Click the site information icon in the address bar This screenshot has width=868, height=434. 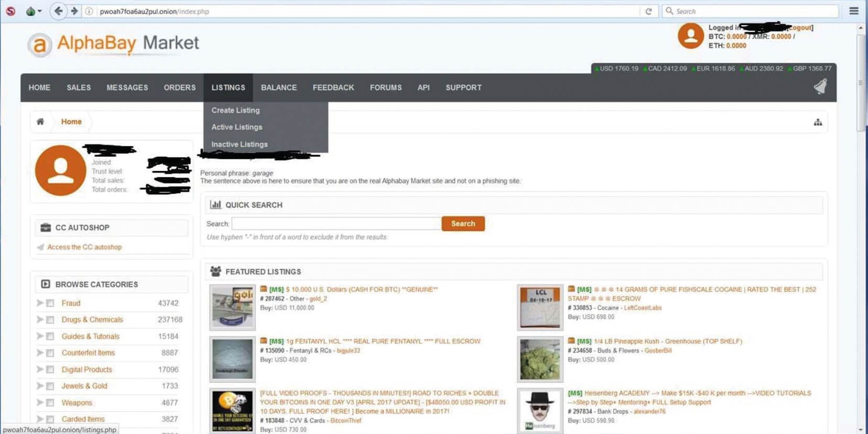click(x=89, y=11)
